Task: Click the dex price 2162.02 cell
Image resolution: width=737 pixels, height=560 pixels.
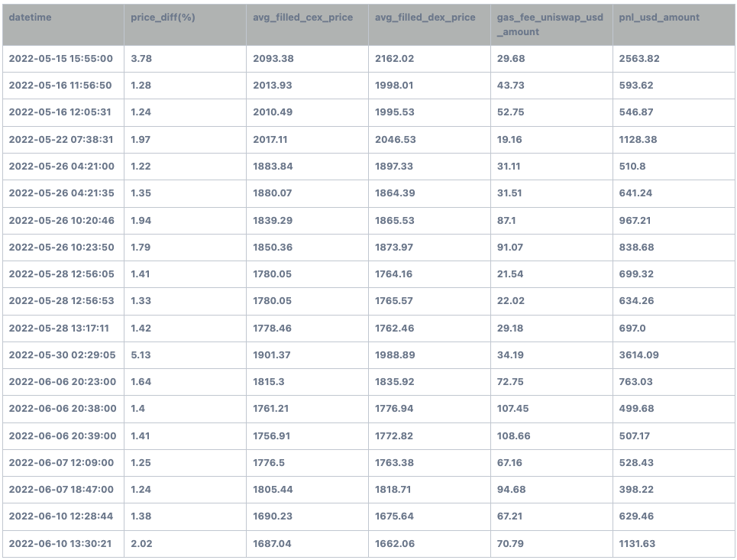Action: (393, 58)
